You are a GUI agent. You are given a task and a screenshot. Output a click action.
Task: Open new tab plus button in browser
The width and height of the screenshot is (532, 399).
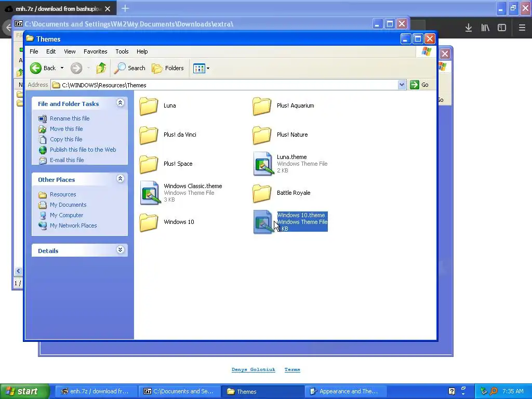click(x=125, y=8)
